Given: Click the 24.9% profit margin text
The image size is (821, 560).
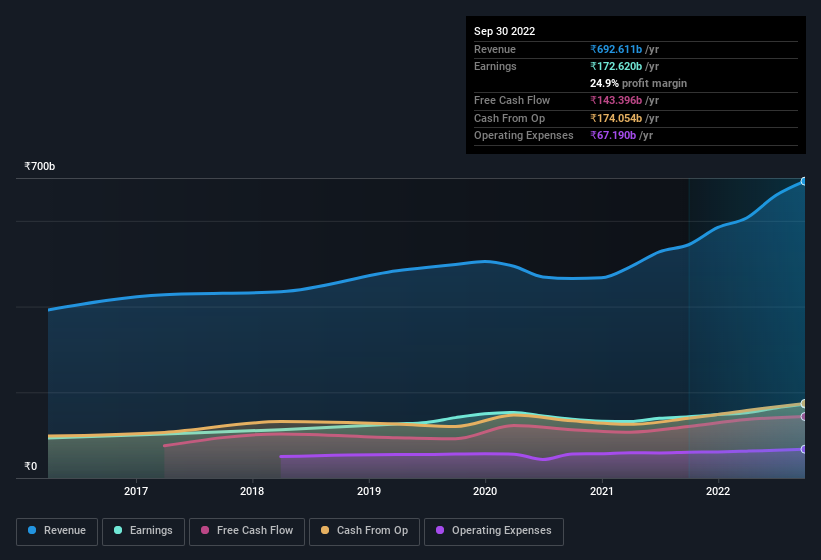Looking at the screenshot, I should [638, 83].
